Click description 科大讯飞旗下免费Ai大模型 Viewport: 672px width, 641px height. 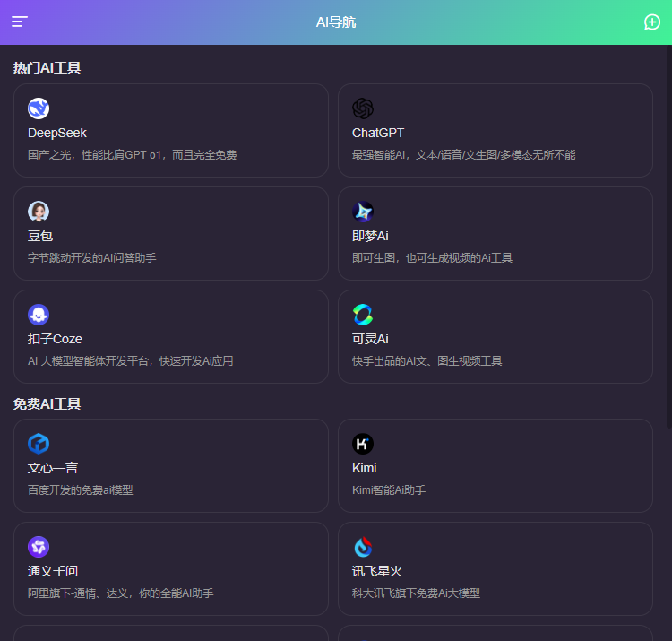pyautogui.click(x=416, y=593)
